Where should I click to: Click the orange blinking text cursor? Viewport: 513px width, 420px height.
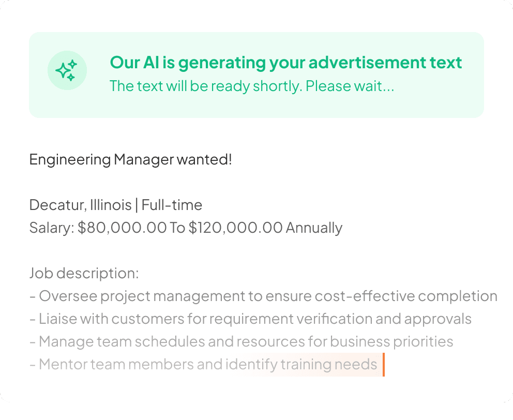(x=383, y=365)
